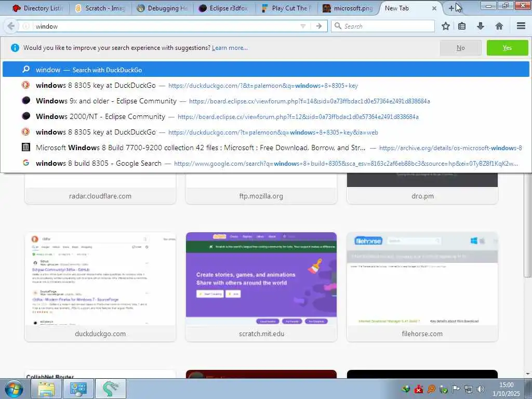Click the Internet Archive icon in suggestions list
This screenshot has height=399, width=532.
coord(26,147)
